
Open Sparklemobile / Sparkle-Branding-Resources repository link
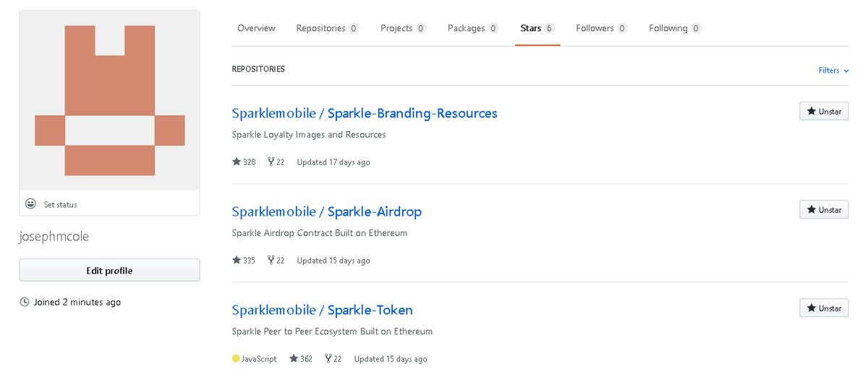[x=365, y=113]
